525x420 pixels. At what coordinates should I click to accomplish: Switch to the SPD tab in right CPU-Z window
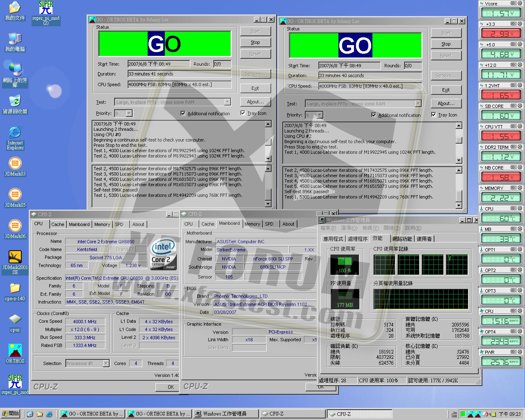click(269, 224)
